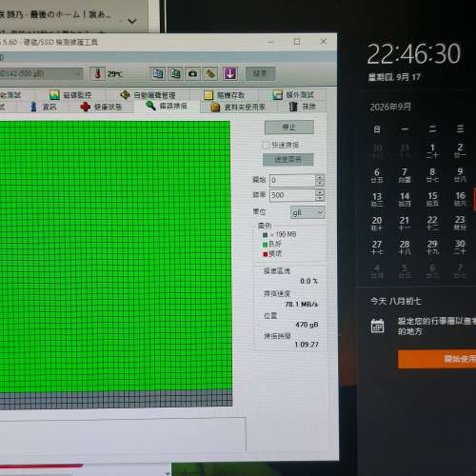Switch to the Info tab
This screenshot has height=476, width=476.
44,107
